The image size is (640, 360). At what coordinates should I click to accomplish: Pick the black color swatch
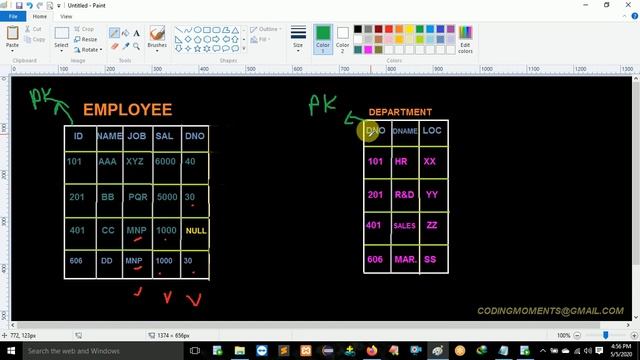pyautogui.click(x=358, y=29)
